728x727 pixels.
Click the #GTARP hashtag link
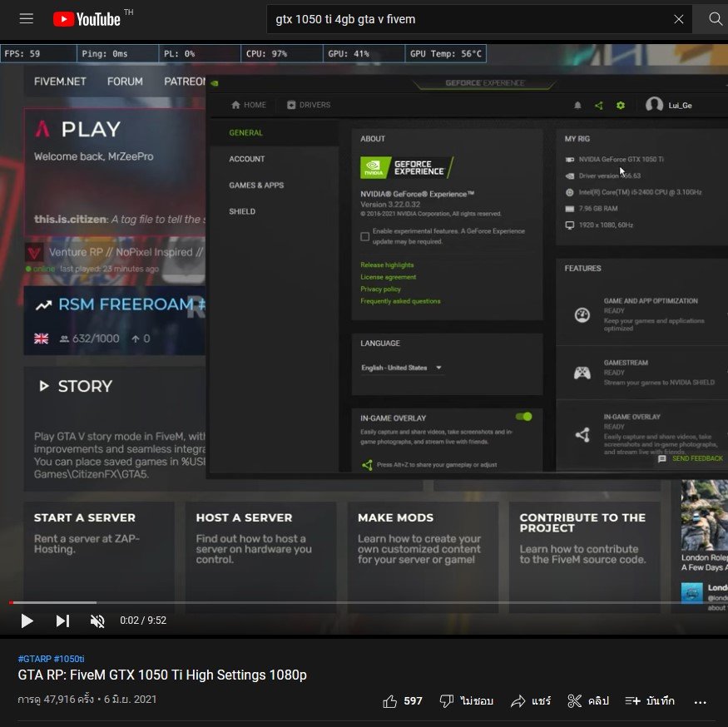click(34, 659)
